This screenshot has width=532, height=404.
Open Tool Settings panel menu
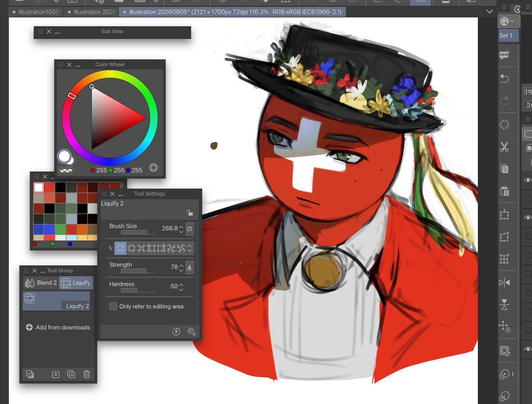(104, 194)
